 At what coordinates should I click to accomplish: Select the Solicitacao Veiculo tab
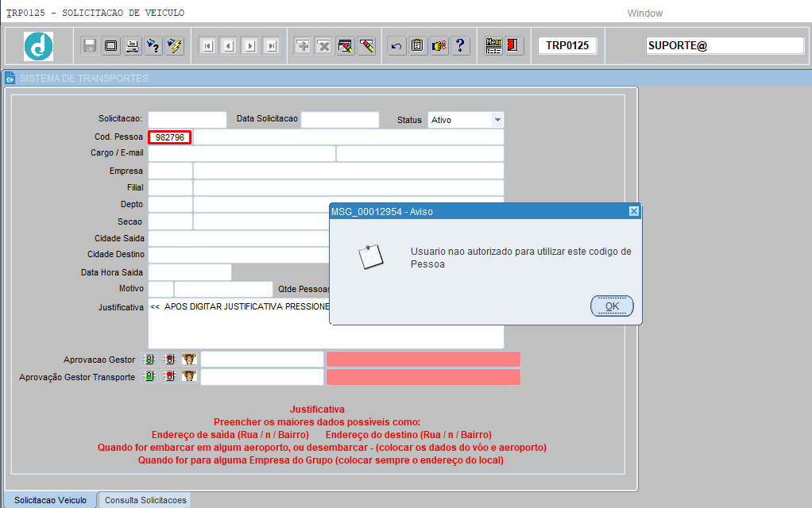50,500
